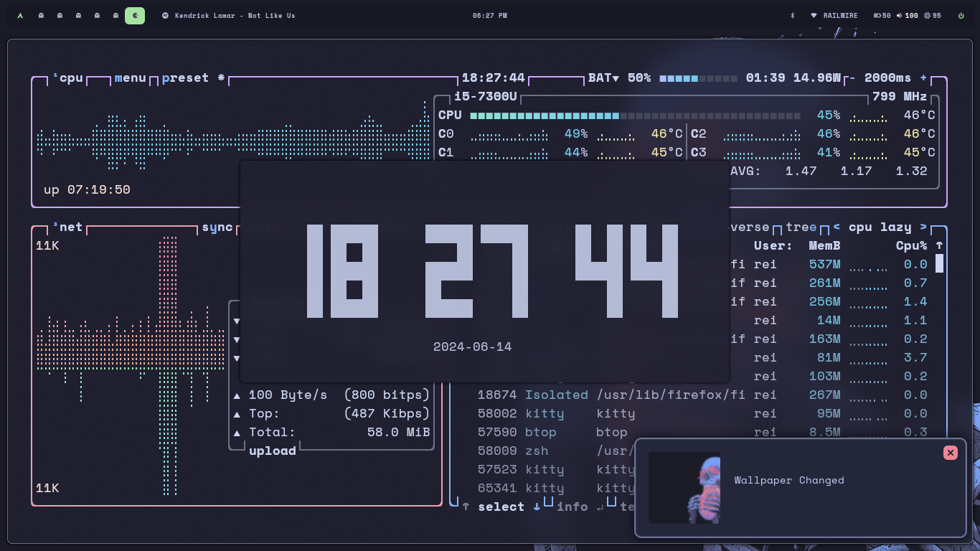Viewport: 980px width, 551px height.
Task: Click the brightness icon showing 95
Action: [927, 15]
